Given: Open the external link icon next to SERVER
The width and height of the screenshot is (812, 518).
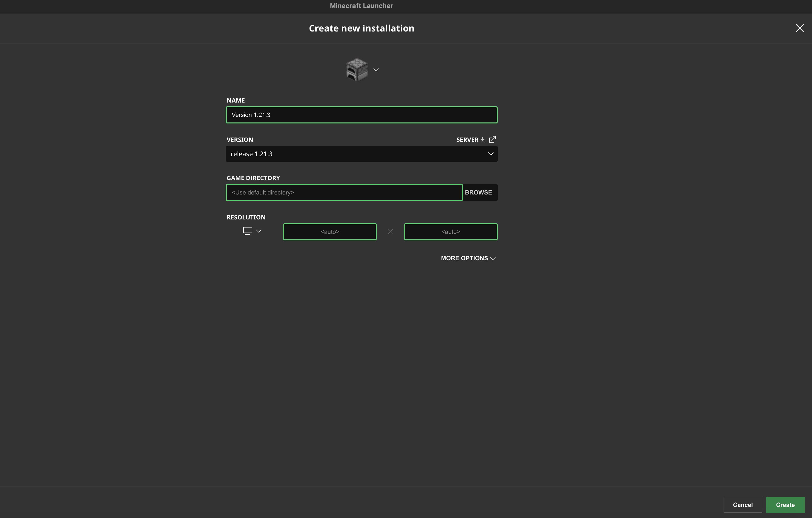Looking at the screenshot, I should 492,139.
